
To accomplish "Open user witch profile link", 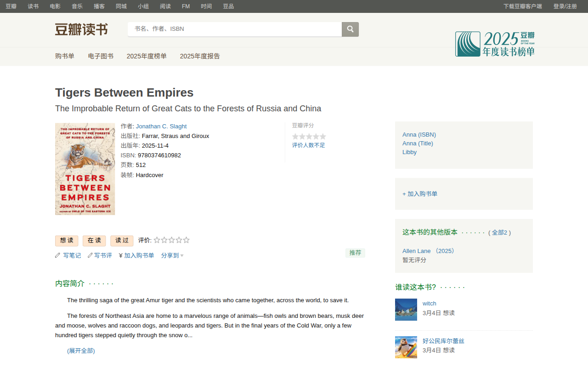I will (430, 304).
